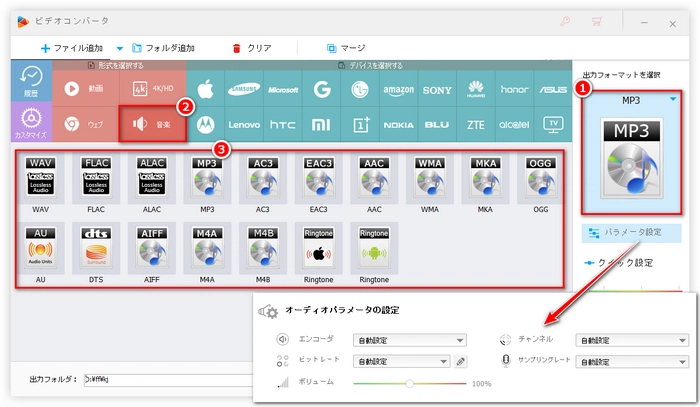700x407 pixels.
Task: Click the pencil edit icon beside bitrate
Action: pos(460,361)
